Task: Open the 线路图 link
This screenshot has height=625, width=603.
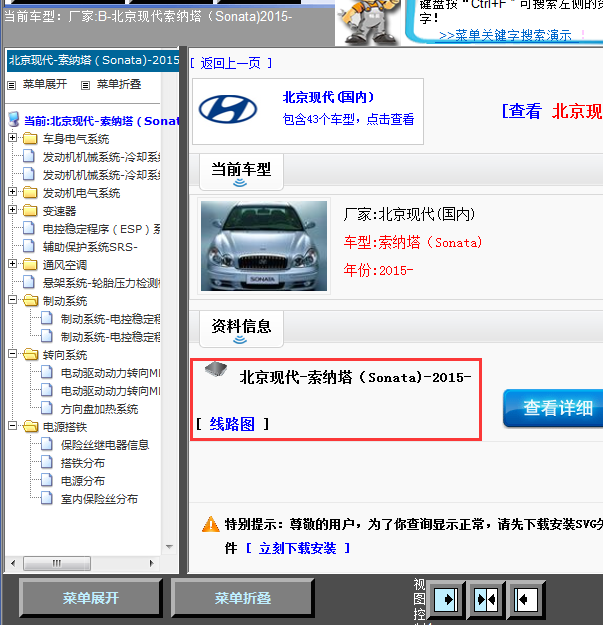Action: tap(232, 424)
